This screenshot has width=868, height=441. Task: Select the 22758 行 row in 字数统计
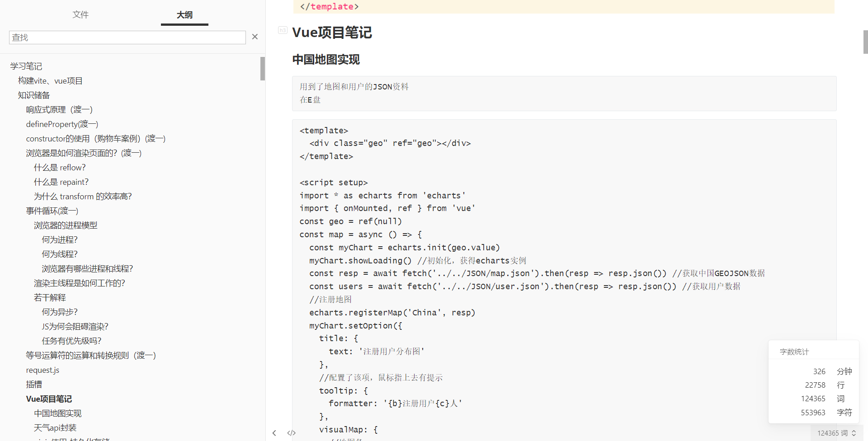814,385
